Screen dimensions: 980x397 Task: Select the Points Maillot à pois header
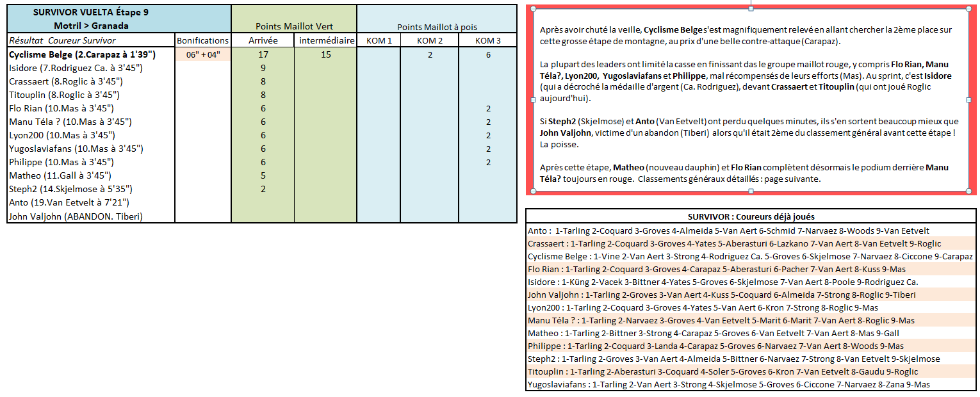coord(437,27)
